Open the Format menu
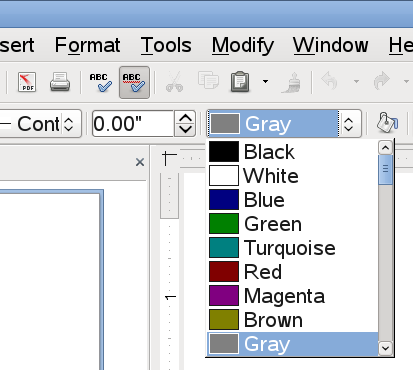This screenshot has height=370, width=413. [x=88, y=45]
